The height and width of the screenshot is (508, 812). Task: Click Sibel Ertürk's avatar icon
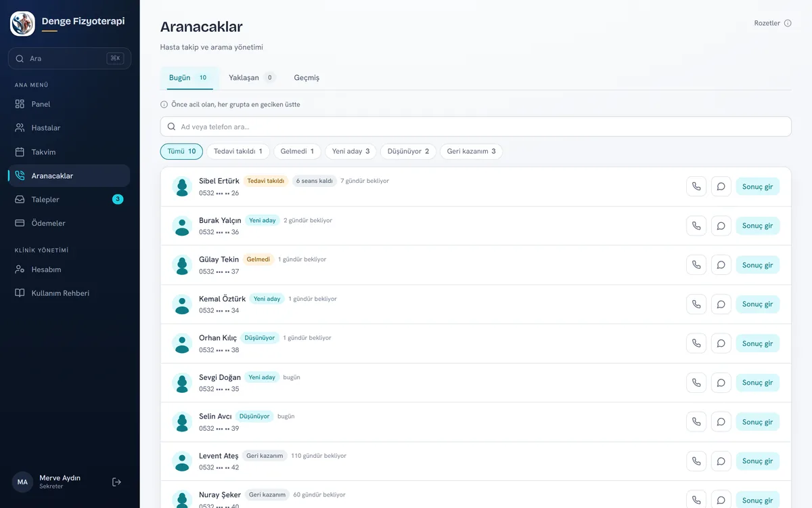click(182, 186)
